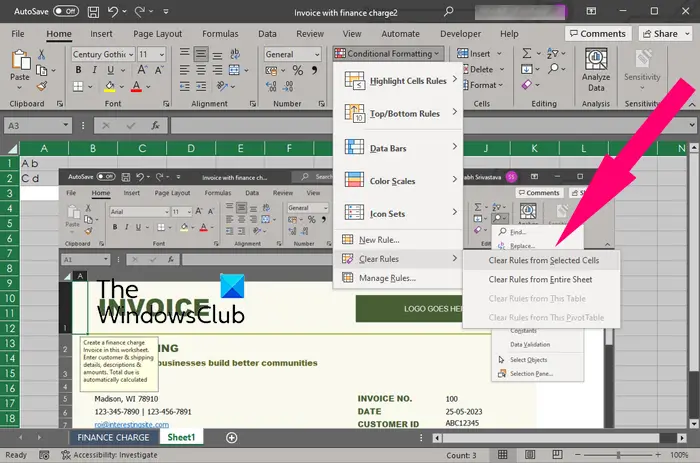Click the Comma Style icon

[x=314, y=70]
